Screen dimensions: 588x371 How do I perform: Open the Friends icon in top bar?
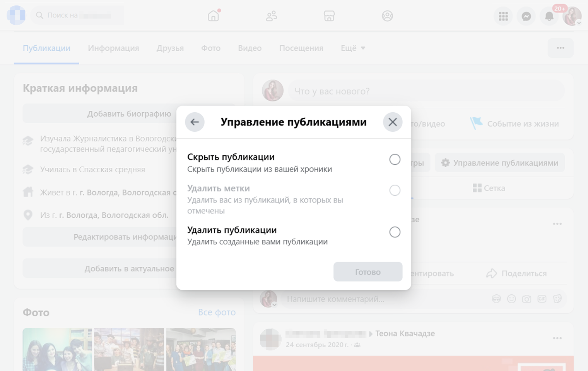pos(272,16)
